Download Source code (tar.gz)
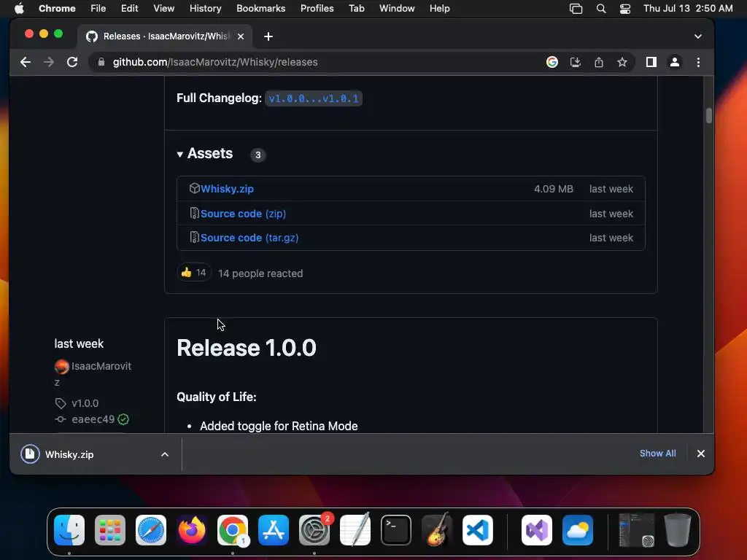This screenshot has height=560, width=747. point(249,238)
